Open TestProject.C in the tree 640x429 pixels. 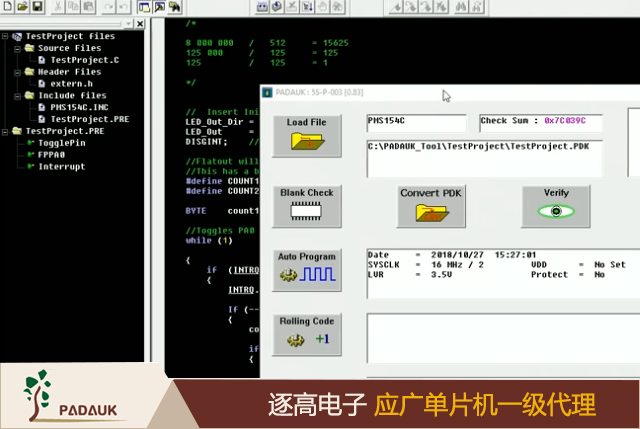(x=84, y=60)
